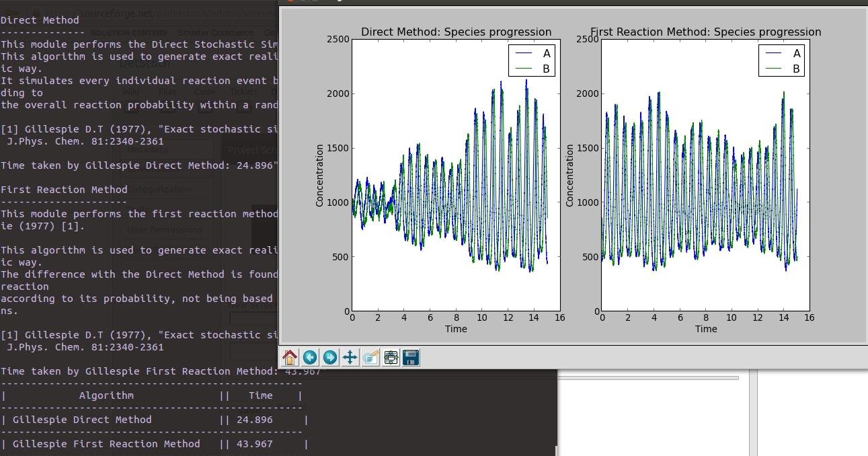Screen dimensions: 868x456
Task: Click the 'Direct Method: Species progression' plot title
Action: [456, 32]
